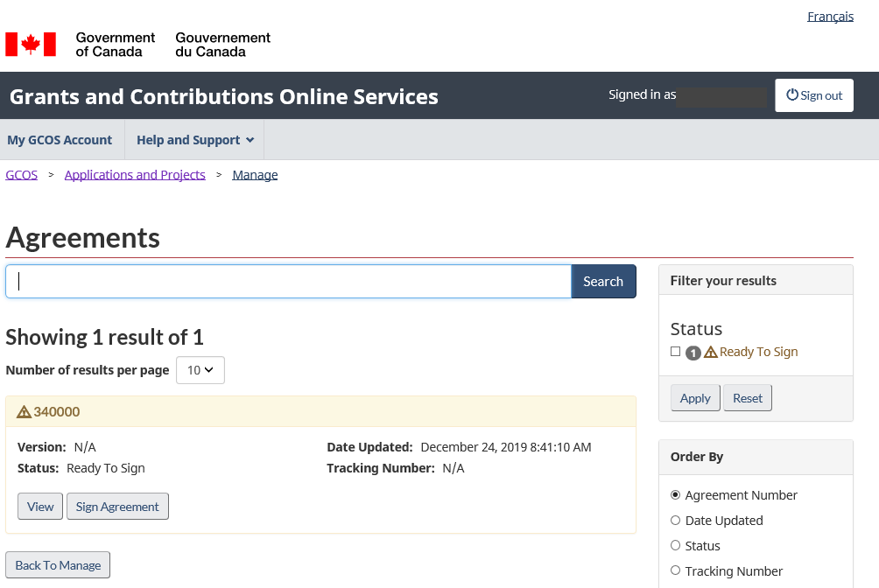The image size is (879, 588).
Task: Focus the agreements search text field
Action: [x=289, y=282]
